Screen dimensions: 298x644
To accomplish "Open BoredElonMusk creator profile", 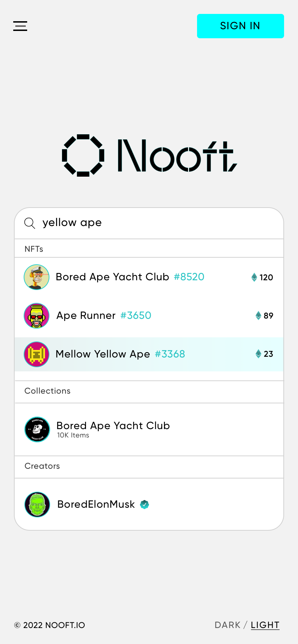I will point(96,504).
